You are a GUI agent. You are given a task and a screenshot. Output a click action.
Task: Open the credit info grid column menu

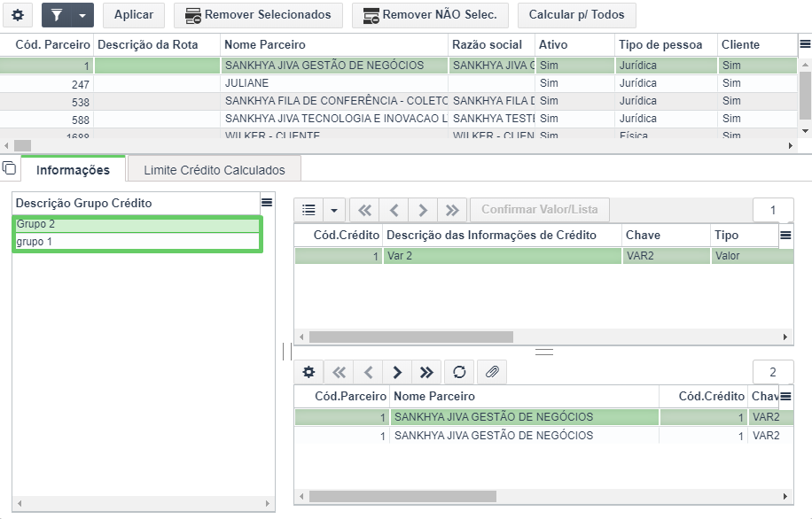785,236
